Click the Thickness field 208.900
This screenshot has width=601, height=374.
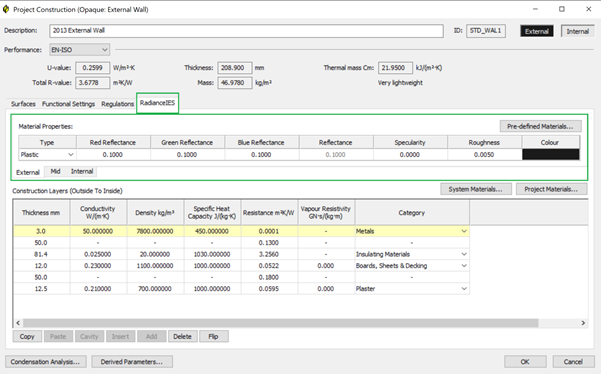point(235,68)
